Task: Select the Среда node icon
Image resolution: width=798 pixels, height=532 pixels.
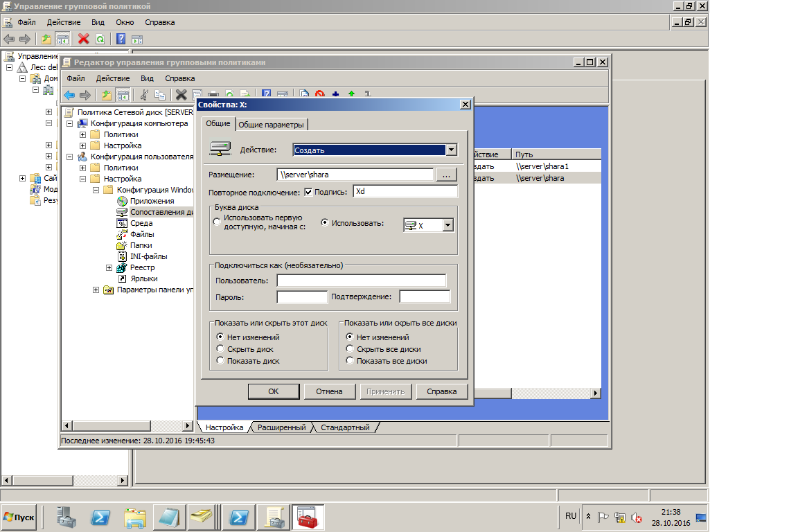Action: click(x=122, y=223)
